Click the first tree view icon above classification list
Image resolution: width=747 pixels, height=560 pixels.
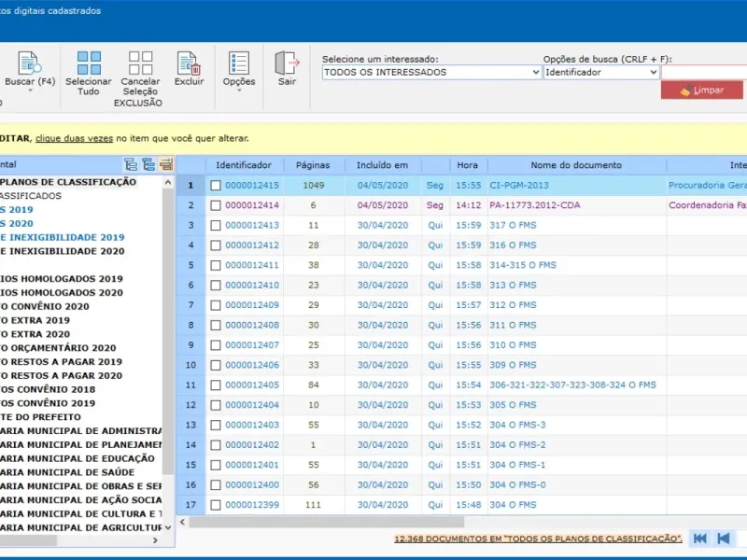pyautogui.click(x=131, y=165)
